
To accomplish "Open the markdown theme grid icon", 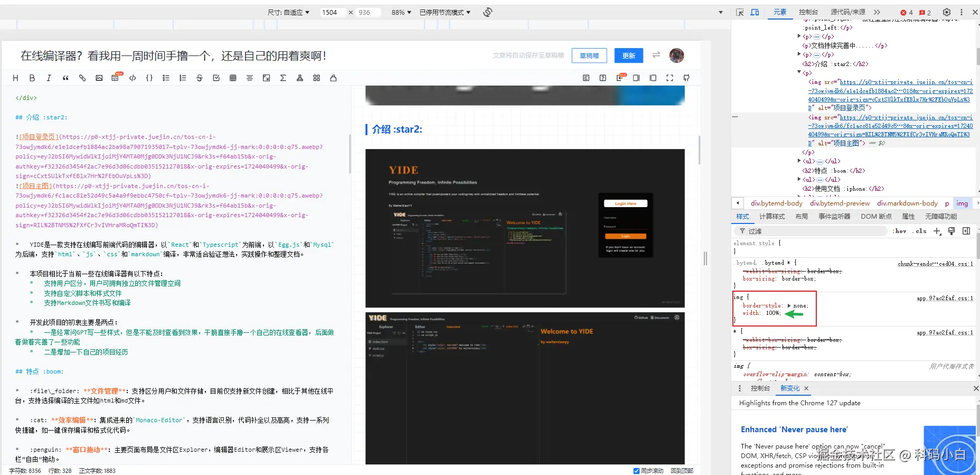I will [x=317, y=78].
